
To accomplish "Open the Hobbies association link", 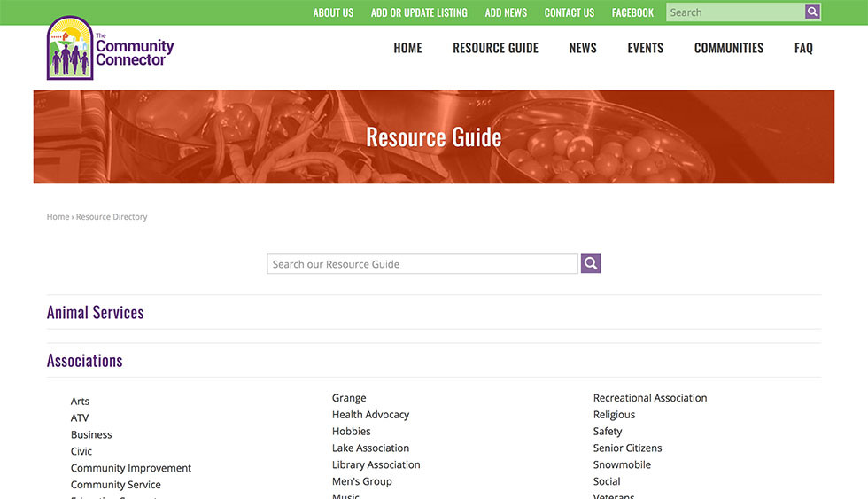I will pyautogui.click(x=351, y=431).
